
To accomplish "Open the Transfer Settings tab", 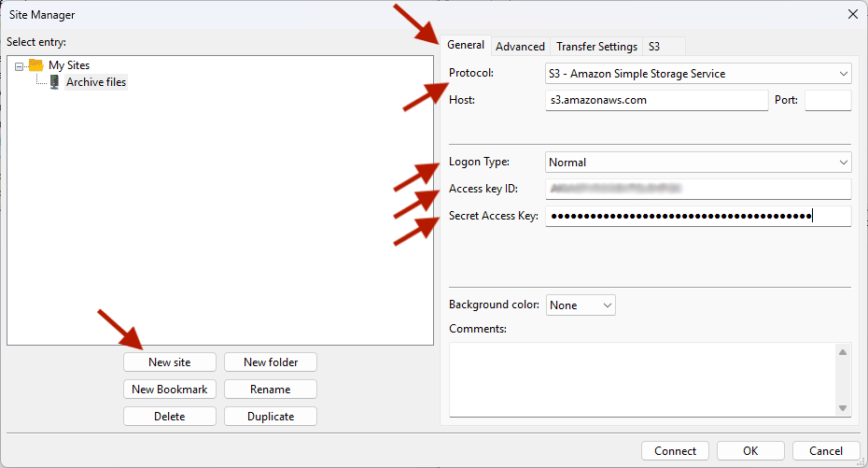I will 596,46.
